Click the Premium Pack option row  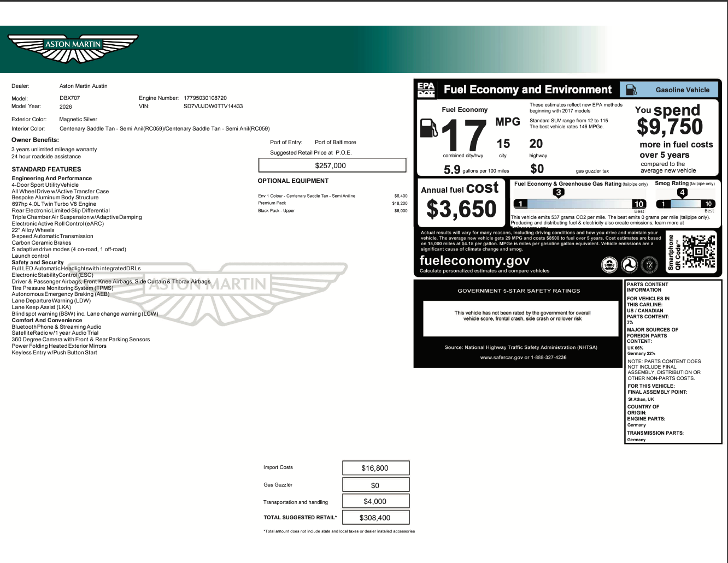333,203
